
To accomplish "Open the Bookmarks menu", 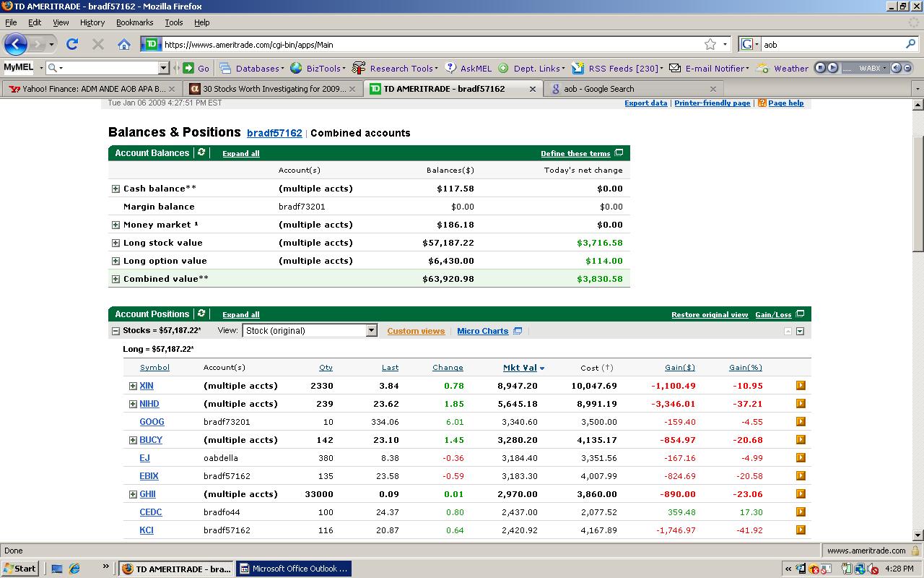I will pyautogui.click(x=134, y=22).
